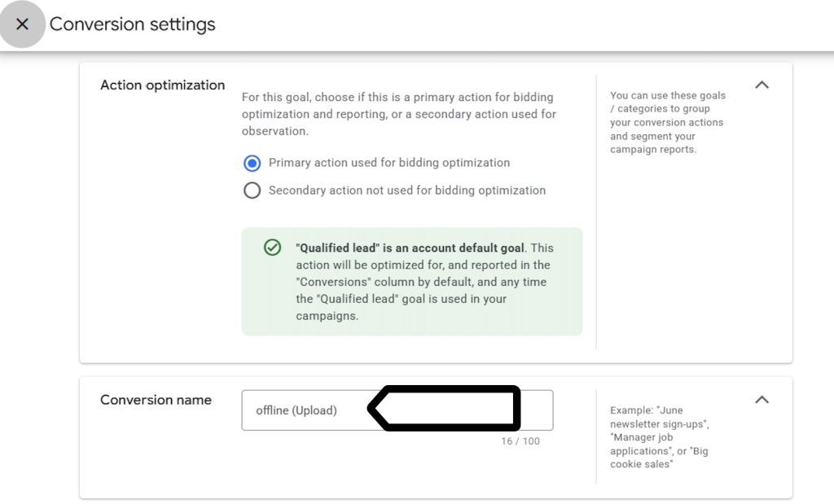
Task: Close the Conversion settings page
Action: pos(22,24)
